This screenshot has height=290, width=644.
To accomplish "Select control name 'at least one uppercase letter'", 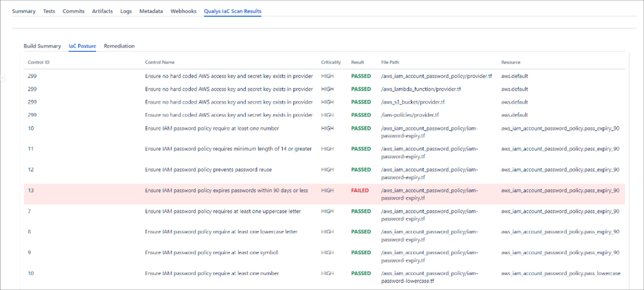I will (x=223, y=211).
